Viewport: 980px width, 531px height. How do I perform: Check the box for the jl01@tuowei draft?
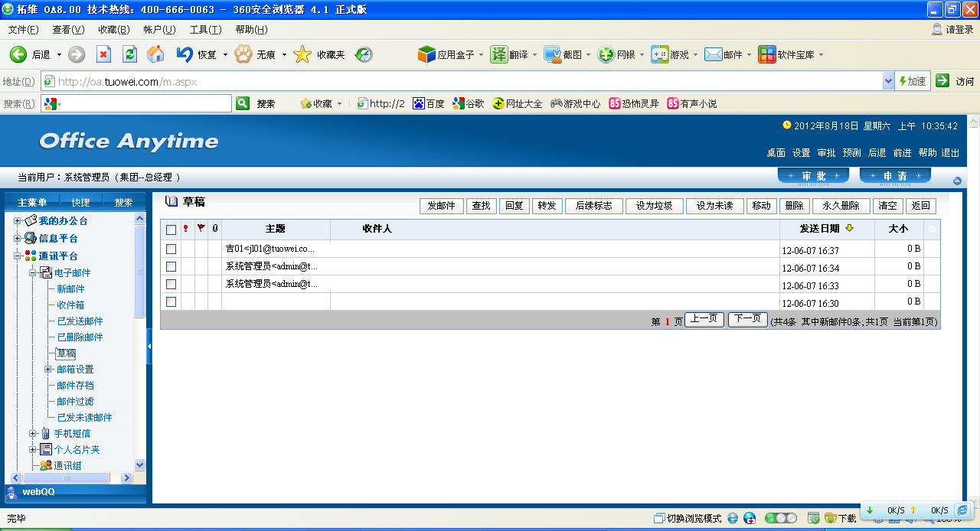click(171, 249)
